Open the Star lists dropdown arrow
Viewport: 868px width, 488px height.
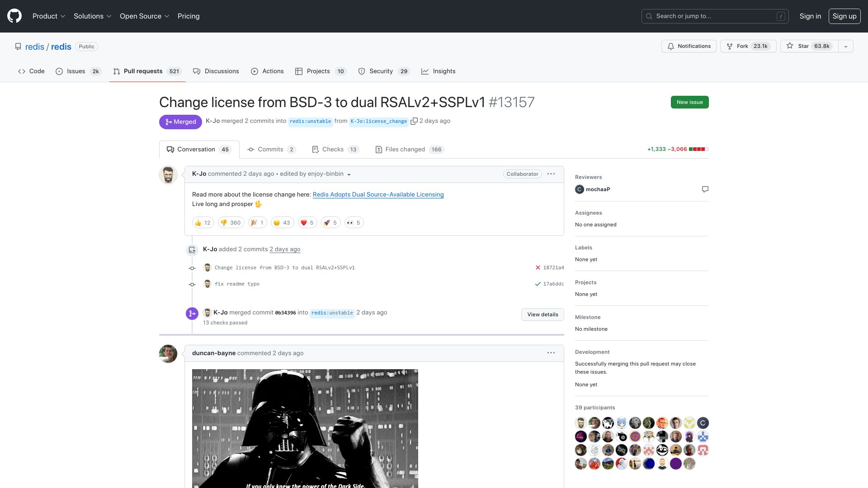point(845,46)
